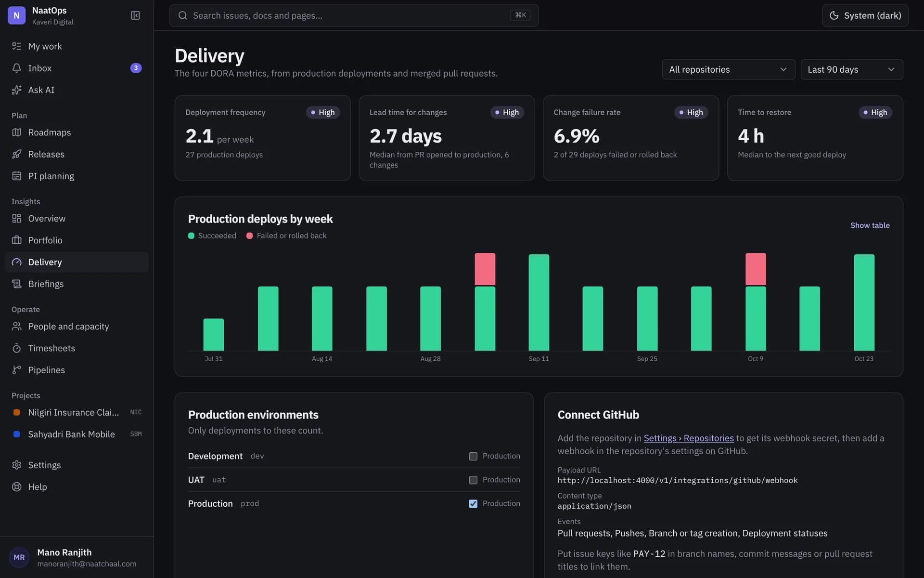Viewport: 924px width, 578px height.
Task: Click the Change failure rate 6.9% value
Action: click(577, 136)
